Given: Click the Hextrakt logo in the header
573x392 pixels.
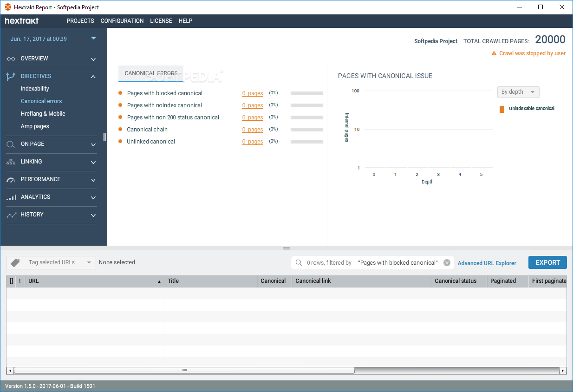Looking at the screenshot, I should (22, 21).
